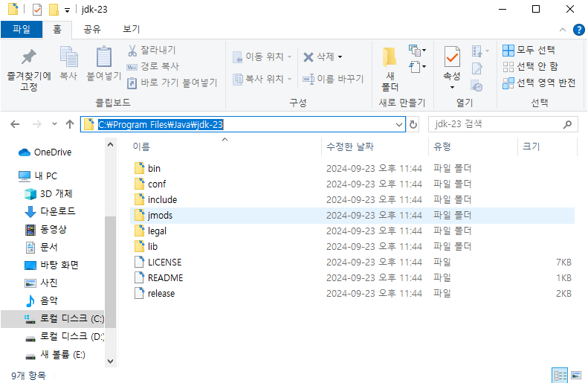Switch to the 공유 ribbon tab
Image resolution: width=588 pixels, height=383 pixels.
(92, 29)
